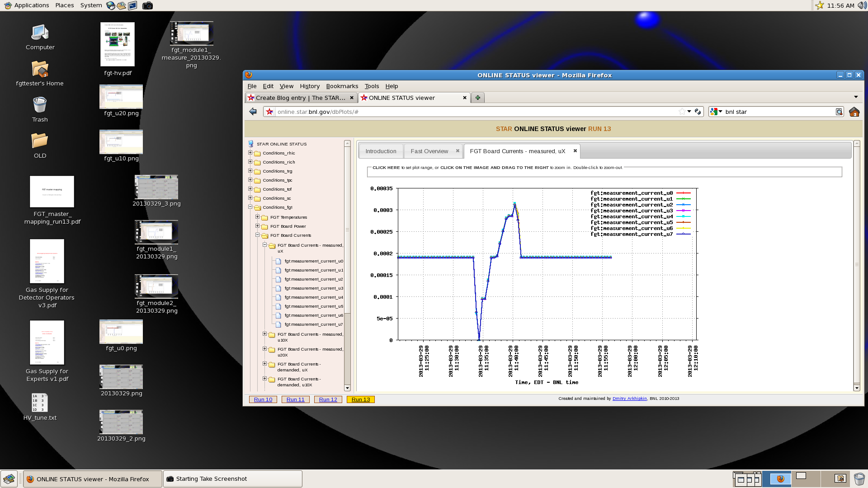868x488 pixels.
Task: Click the screenshot camera launcher icon
Action: tap(147, 5)
